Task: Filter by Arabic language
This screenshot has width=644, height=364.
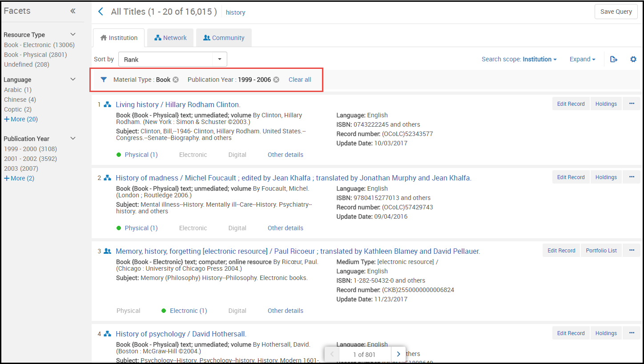Action: pos(18,90)
